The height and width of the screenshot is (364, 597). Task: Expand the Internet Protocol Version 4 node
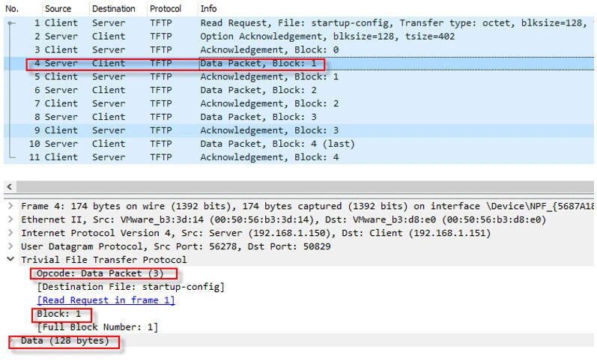pyautogui.click(x=10, y=233)
